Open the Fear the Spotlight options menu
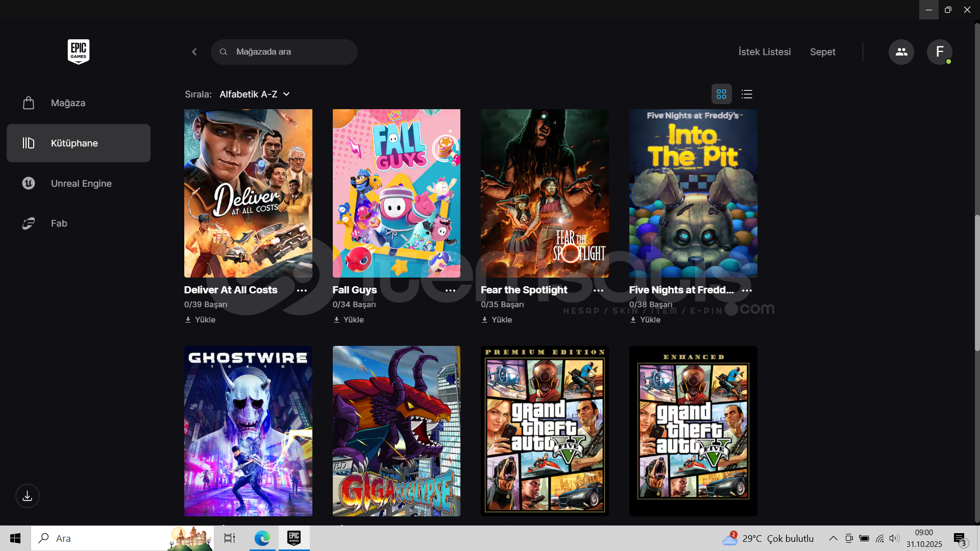Screen dimensions: 980x551 (598, 290)
